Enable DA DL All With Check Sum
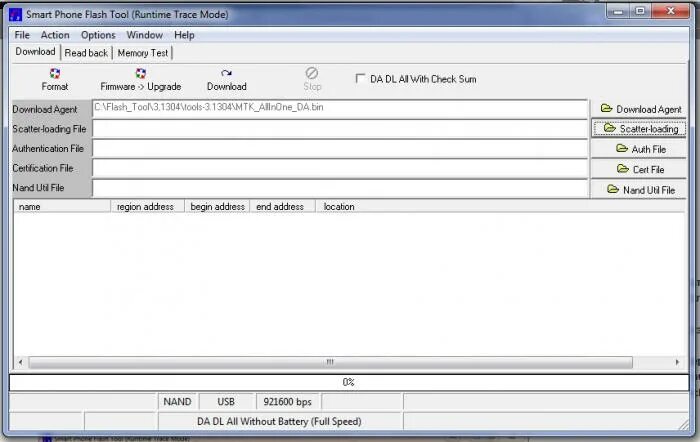700x442 pixels. tap(360, 79)
